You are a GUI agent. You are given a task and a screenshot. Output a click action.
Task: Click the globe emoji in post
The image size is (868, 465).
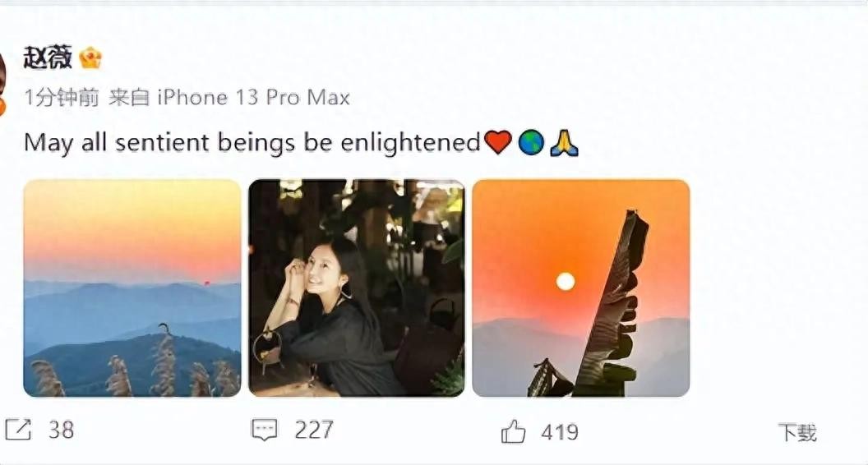pyautogui.click(x=531, y=143)
